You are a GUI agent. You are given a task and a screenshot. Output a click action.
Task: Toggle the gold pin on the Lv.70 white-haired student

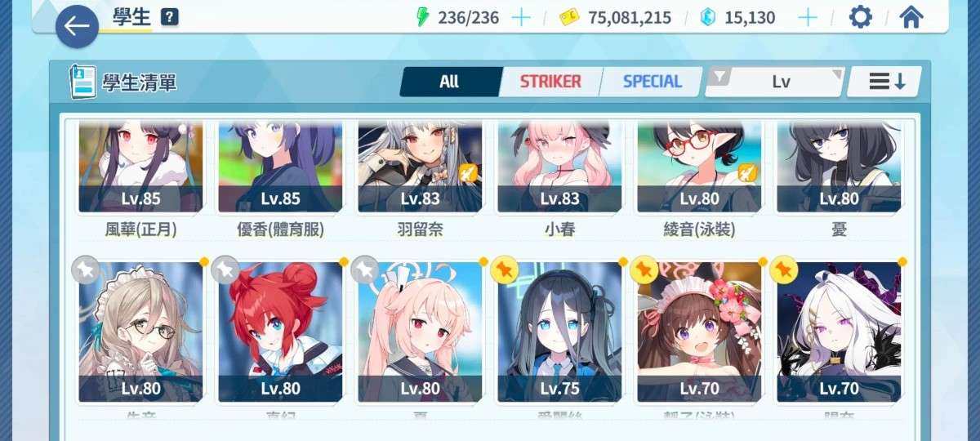(x=783, y=269)
